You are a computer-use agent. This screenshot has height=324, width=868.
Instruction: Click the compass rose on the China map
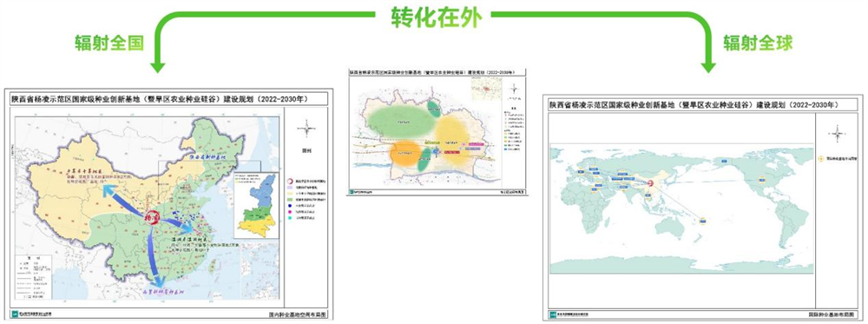click(306, 129)
